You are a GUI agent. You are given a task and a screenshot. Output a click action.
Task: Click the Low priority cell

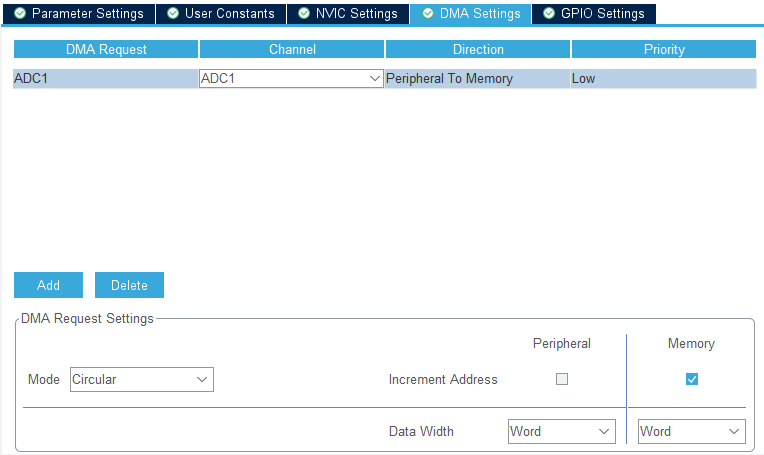pyautogui.click(x=663, y=78)
